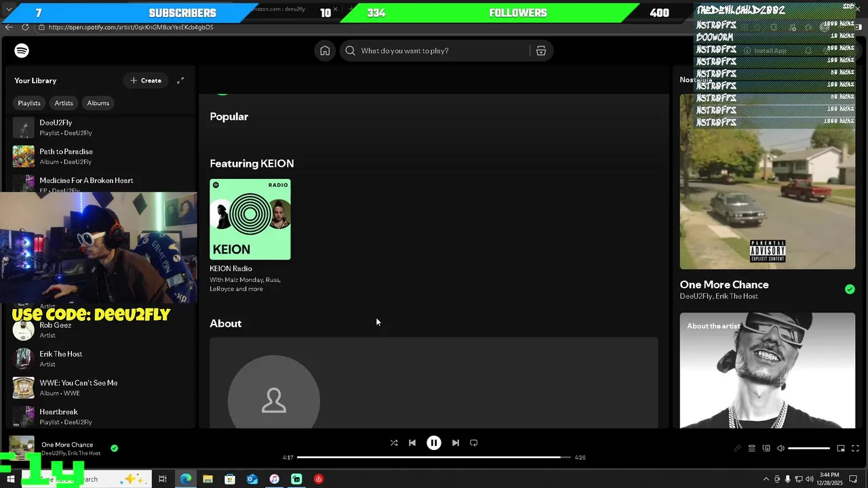Toggle repeat mode
This screenshot has width=868, height=488.
474,443
